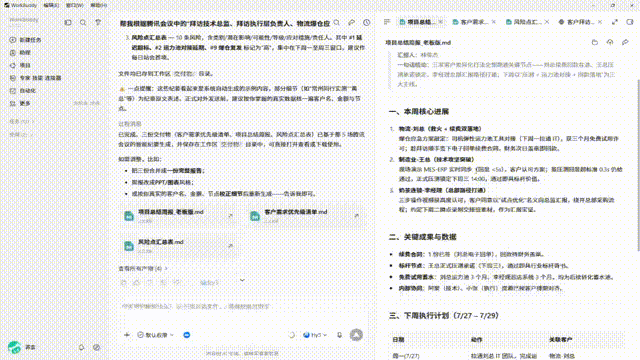This screenshot has height=360, width=640.
Task: Open the 助理 sidebar entry
Action: [24, 52]
